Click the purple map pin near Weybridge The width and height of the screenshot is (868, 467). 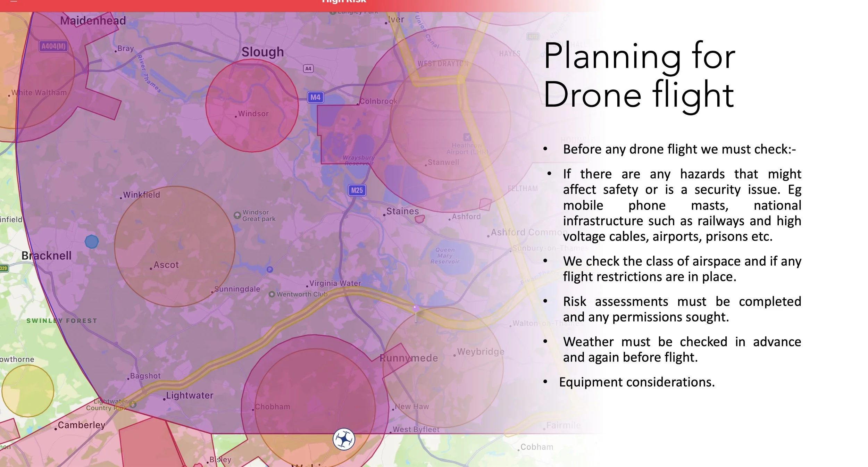[416, 309]
